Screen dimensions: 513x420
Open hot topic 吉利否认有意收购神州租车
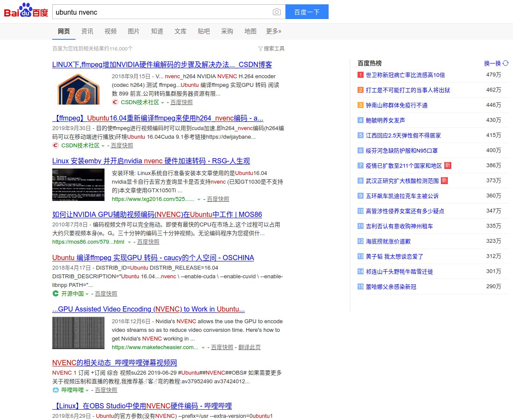399,226
